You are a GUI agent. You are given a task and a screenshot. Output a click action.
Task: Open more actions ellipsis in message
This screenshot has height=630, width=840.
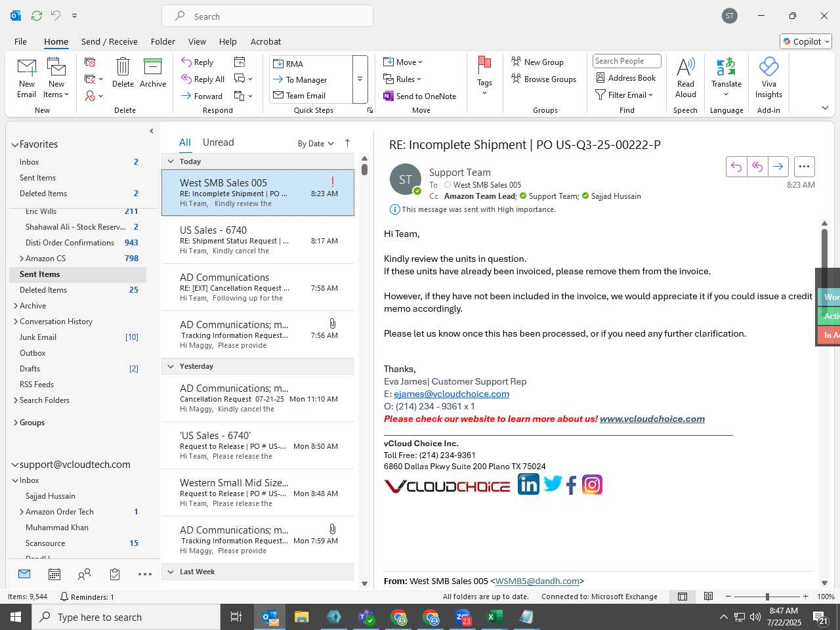click(x=804, y=167)
